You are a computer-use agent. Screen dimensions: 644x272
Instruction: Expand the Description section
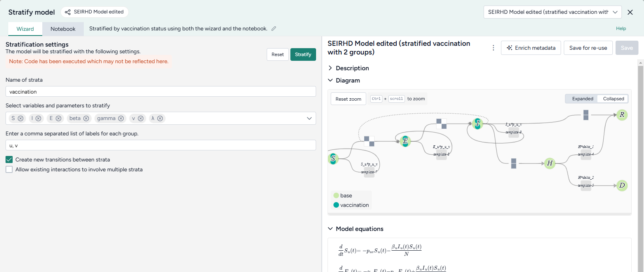(x=330, y=68)
